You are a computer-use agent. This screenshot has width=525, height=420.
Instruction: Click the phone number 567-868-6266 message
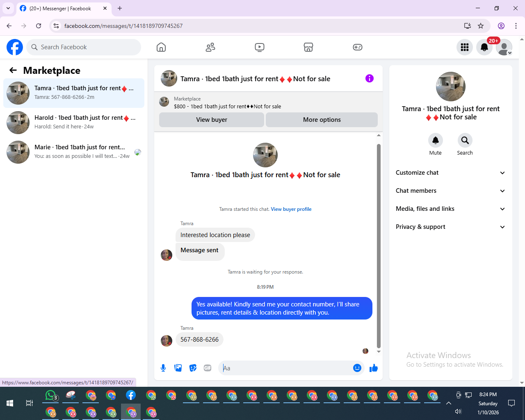pyautogui.click(x=200, y=340)
